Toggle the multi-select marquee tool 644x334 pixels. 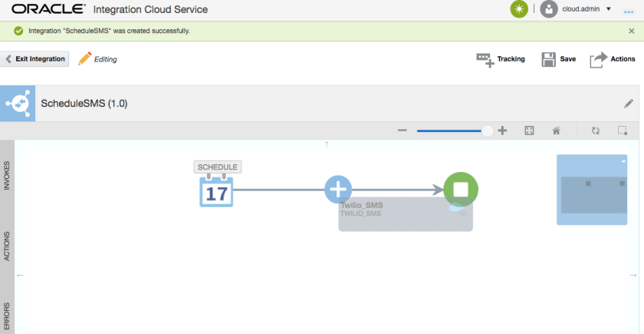click(x=623, y=131)
